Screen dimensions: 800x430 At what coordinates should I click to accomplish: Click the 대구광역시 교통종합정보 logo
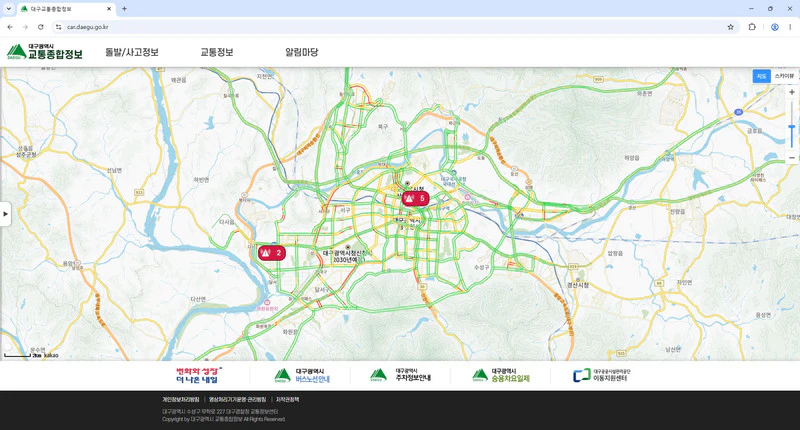[45, 52]
